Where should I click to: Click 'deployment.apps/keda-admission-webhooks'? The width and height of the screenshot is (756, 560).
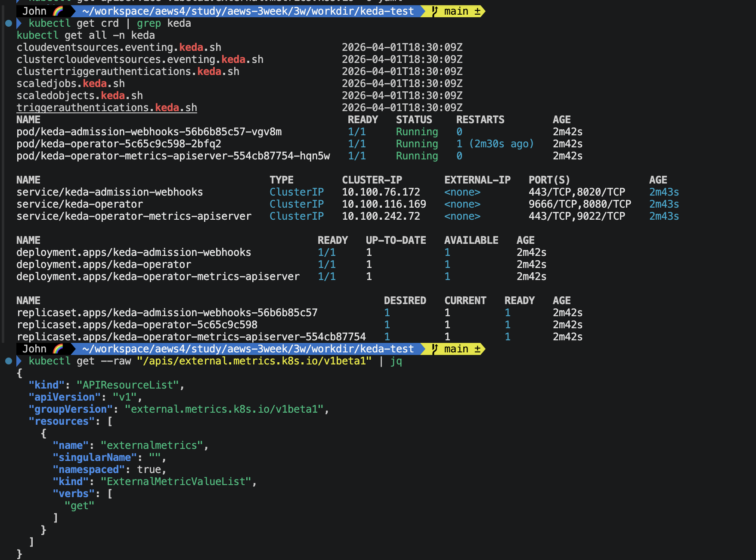tap(134, 252)
